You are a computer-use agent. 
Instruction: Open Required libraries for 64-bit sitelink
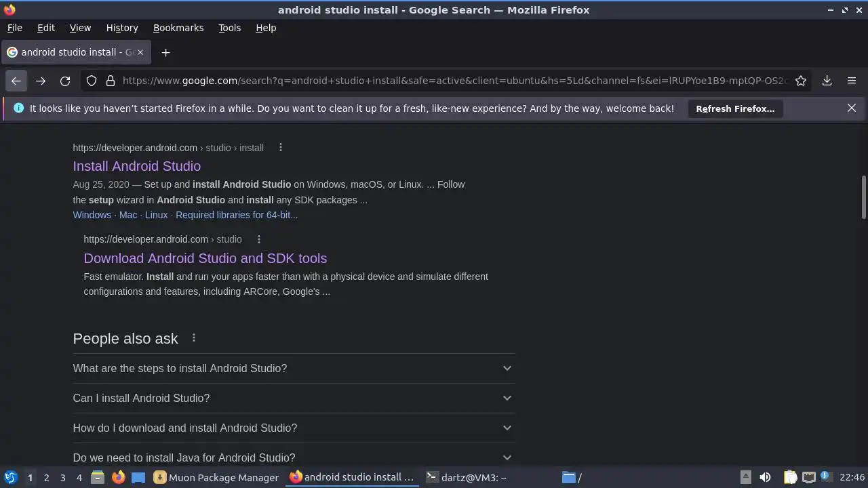point(237,215)
